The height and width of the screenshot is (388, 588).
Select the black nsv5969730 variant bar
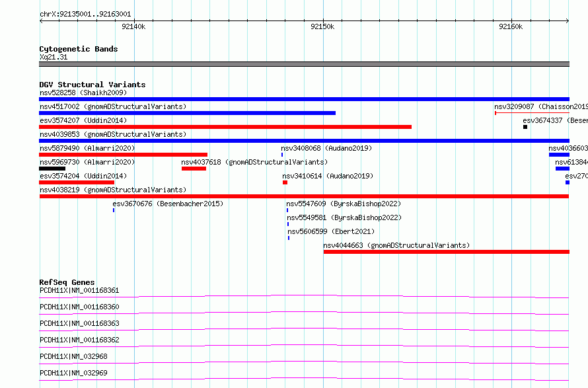click(x=52, y=169)
